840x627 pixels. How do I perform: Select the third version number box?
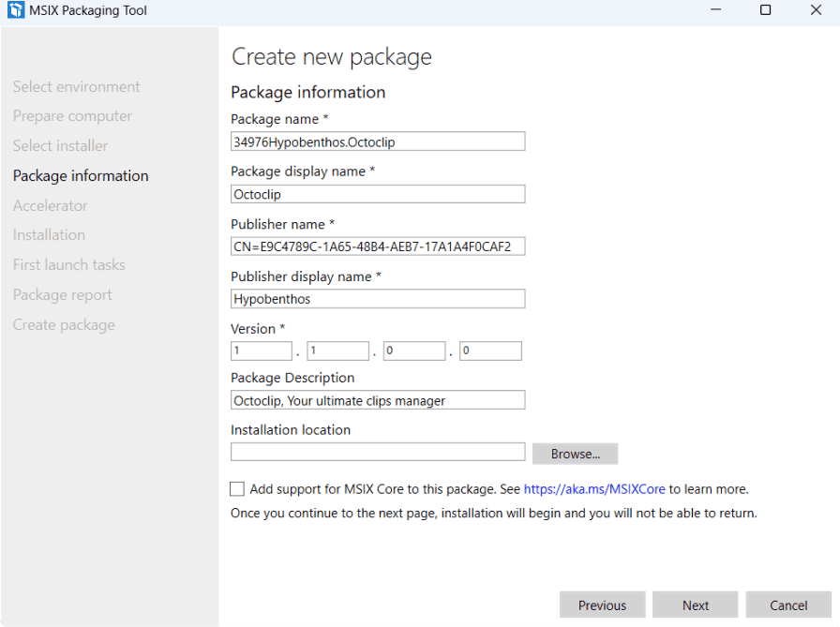413,351
